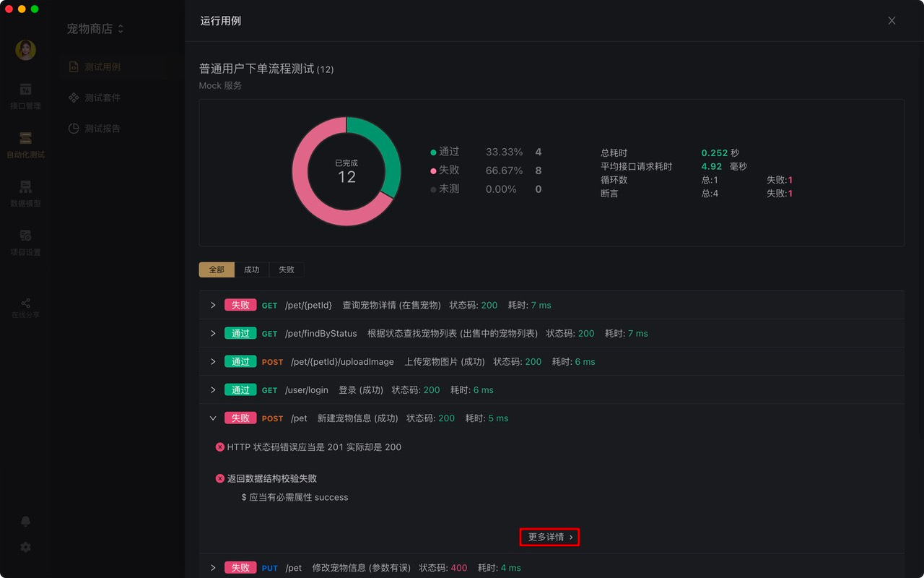Click the 测试报告 icon in the menu

coord(74,129)
